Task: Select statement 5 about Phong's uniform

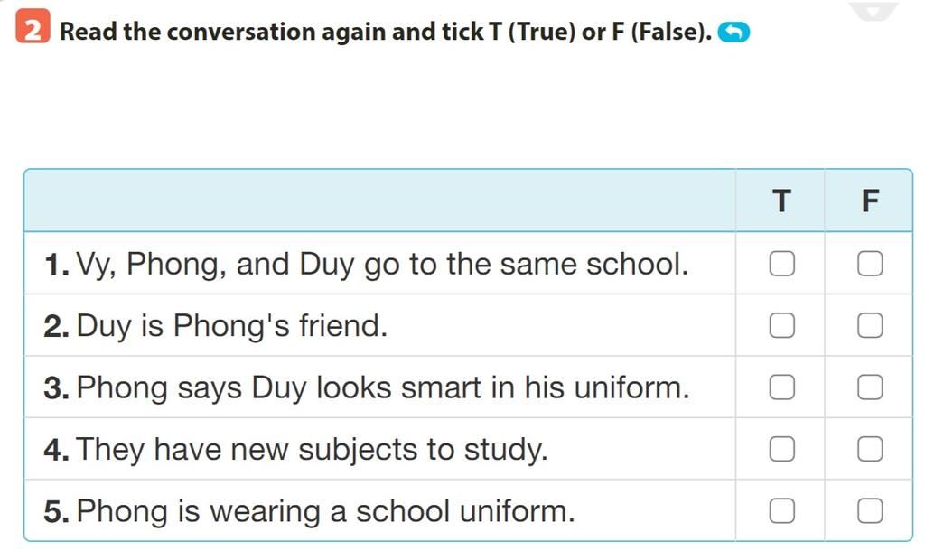Action: click(309, 511)
